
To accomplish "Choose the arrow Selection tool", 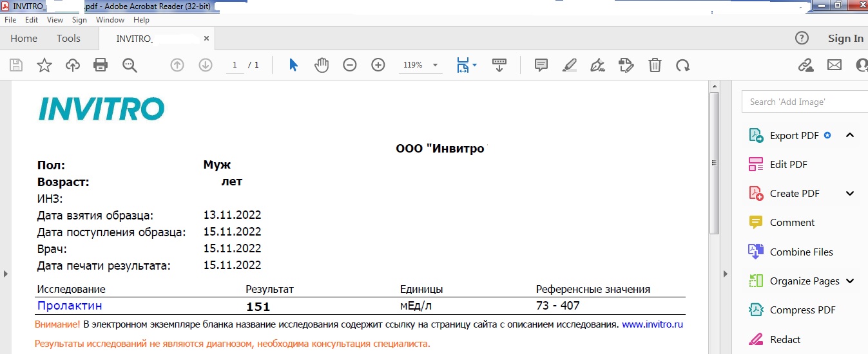I will [x=293, y=65].
